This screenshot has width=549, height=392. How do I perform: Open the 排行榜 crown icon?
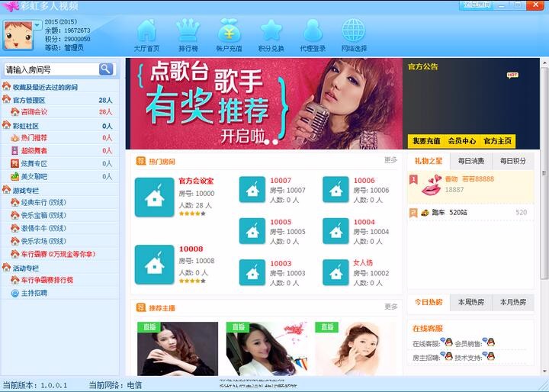point(188,35)
